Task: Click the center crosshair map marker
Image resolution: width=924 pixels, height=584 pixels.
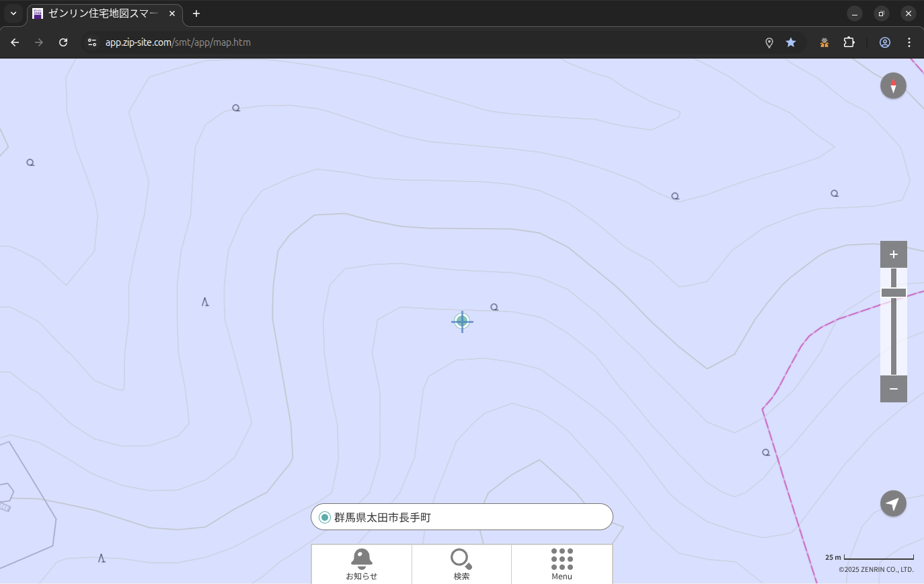Action: (x=462, y=322)
